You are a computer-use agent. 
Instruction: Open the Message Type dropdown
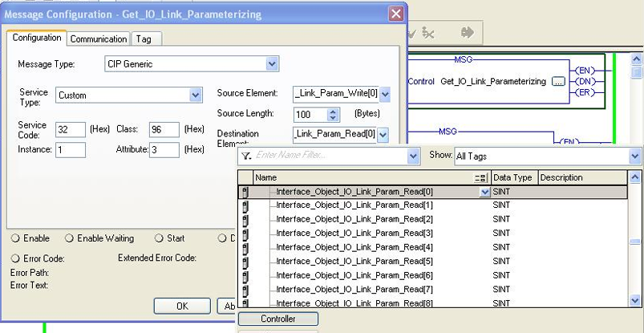coord(272,63)
